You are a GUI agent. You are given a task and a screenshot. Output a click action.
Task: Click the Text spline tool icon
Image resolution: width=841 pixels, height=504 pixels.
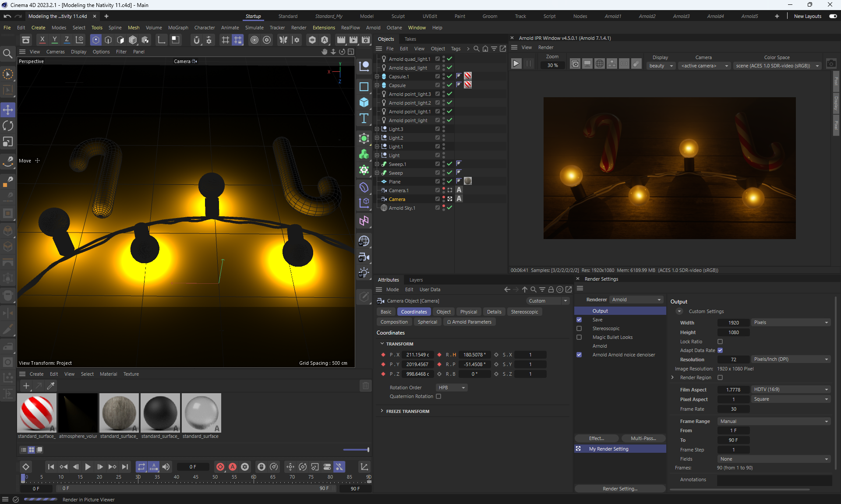(x=364, y=119)
